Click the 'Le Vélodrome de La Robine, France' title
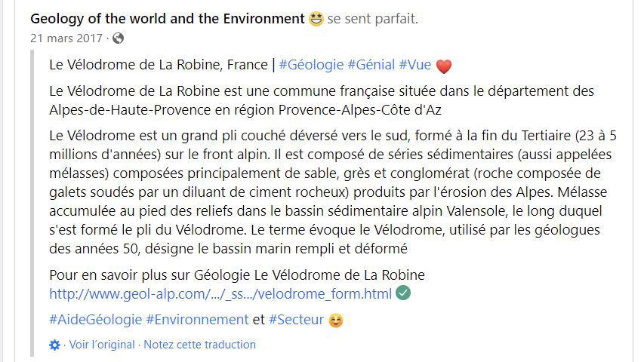This screenshot has width=644, height=362. tap(159, 65)
